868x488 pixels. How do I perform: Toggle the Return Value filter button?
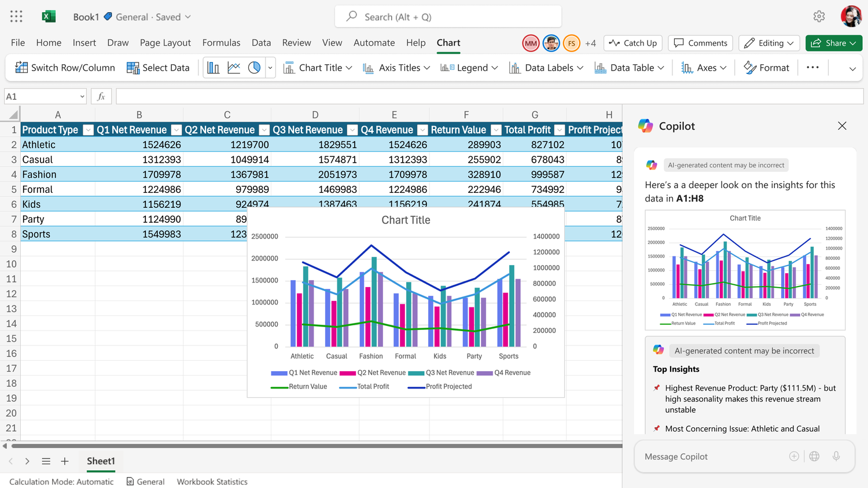click(x=496, y=130)
